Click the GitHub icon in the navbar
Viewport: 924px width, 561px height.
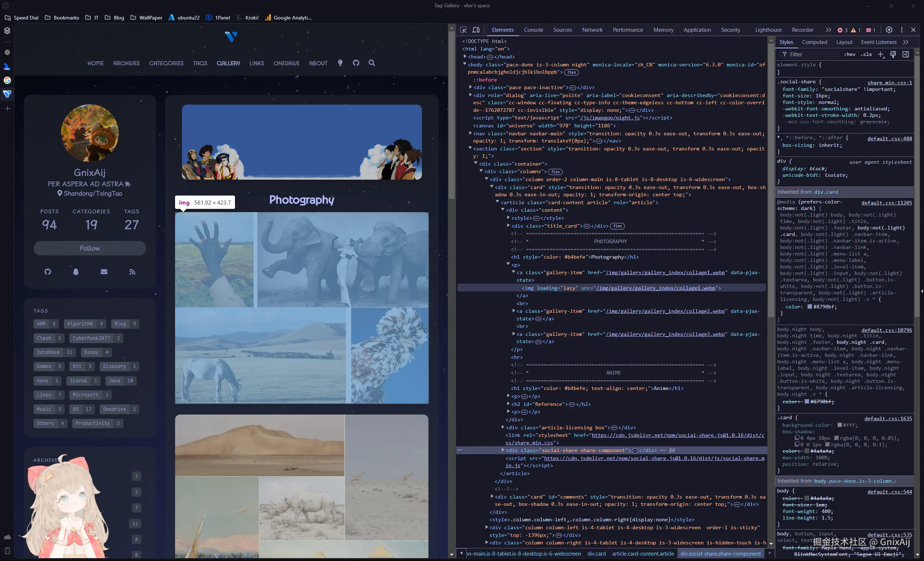[356, 63]
